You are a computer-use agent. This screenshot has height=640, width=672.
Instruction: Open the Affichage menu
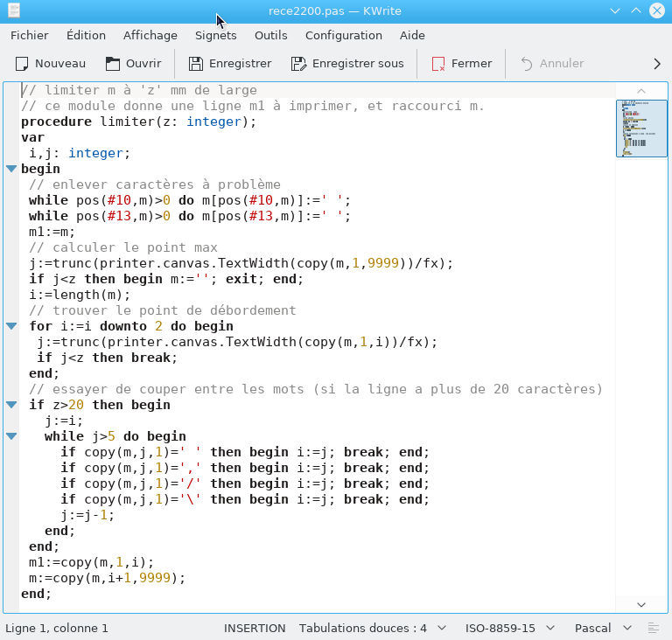150,35
